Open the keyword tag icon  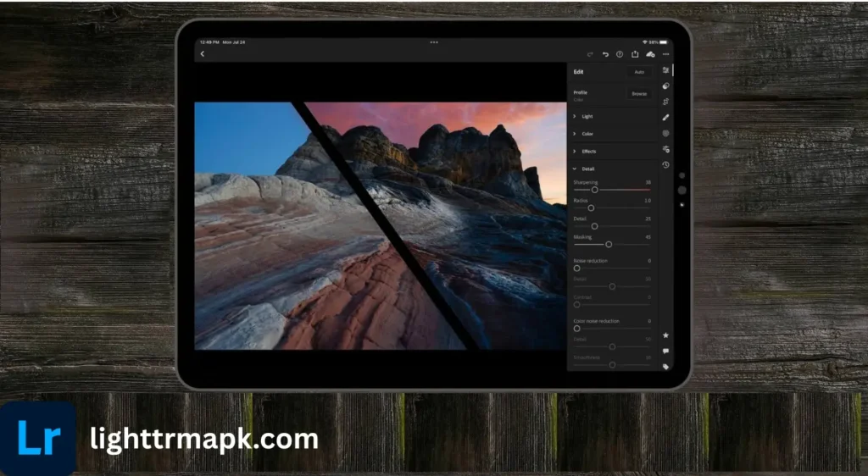click(666, 367)
